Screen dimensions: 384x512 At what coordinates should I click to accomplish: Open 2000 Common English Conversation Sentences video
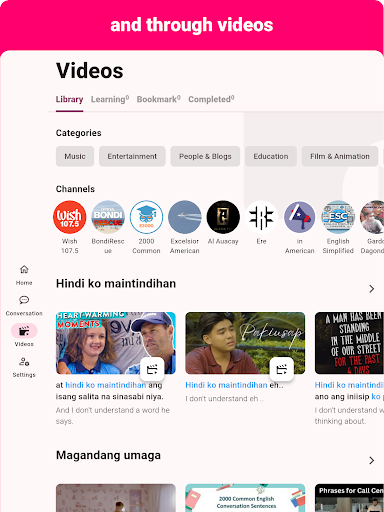click(x=245, y=498)
